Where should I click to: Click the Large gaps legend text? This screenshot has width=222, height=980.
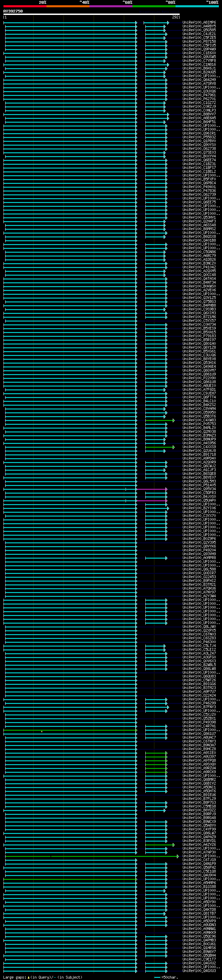click(x=43, y=977)
